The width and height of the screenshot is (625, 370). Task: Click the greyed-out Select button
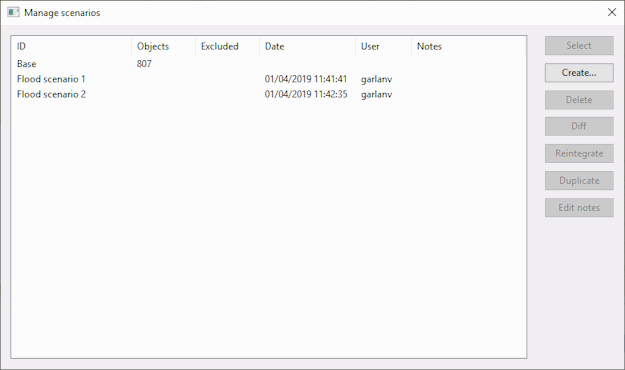[579, 46]
